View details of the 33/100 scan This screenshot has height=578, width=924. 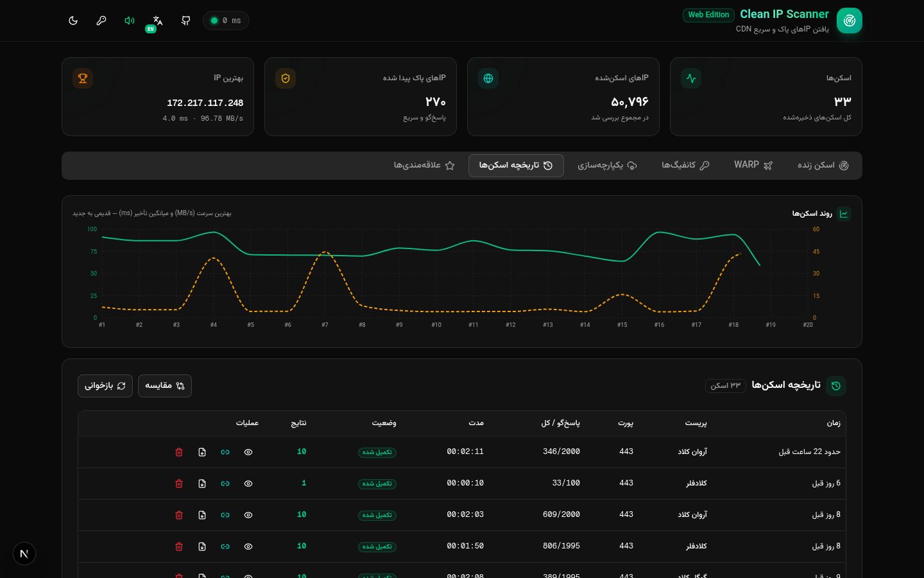click(x=248, y=484)
